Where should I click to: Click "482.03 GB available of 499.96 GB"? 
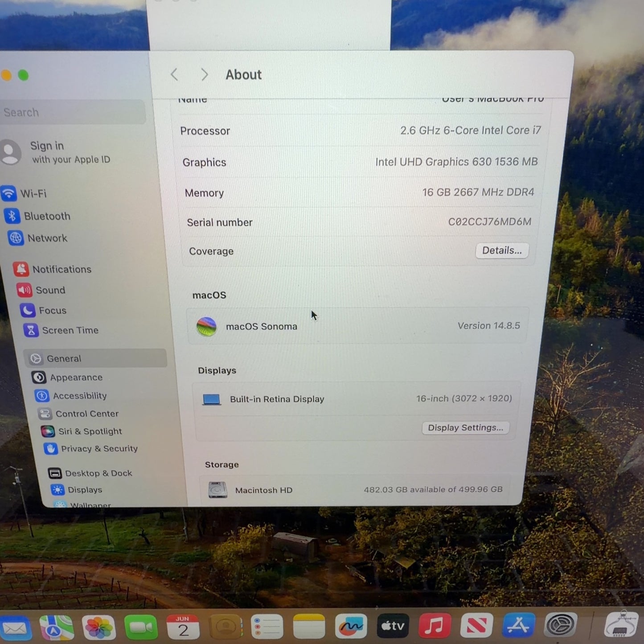tap(433, 489)
